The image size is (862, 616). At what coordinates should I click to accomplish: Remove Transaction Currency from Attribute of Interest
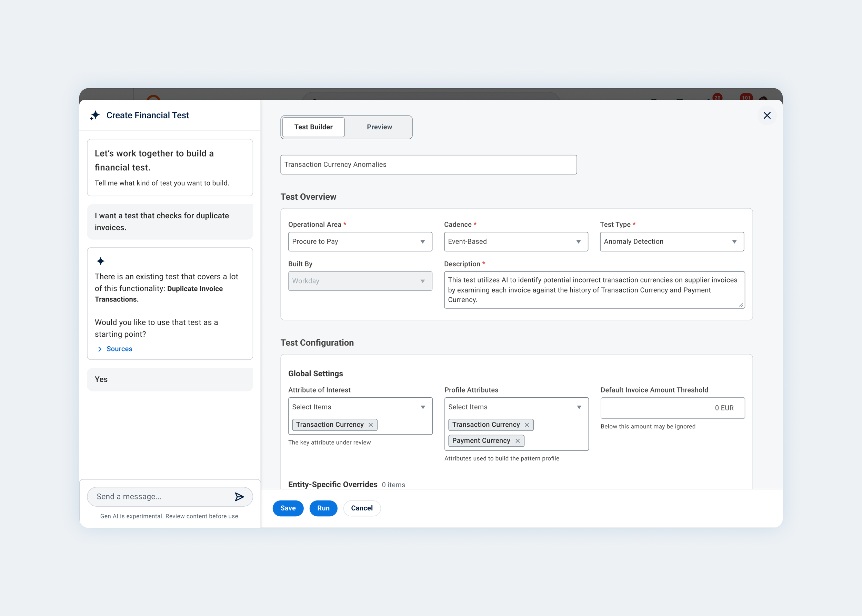(x=371, y=425)
